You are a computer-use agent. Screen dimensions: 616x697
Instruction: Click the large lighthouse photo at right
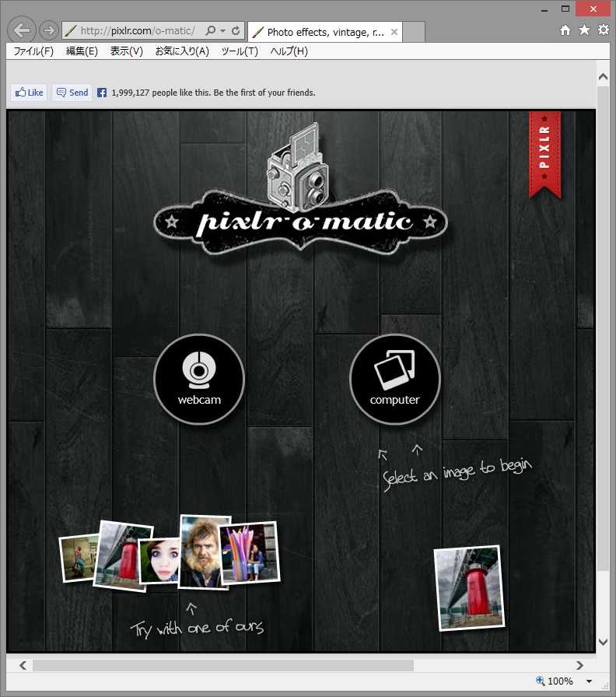(469, 587)
